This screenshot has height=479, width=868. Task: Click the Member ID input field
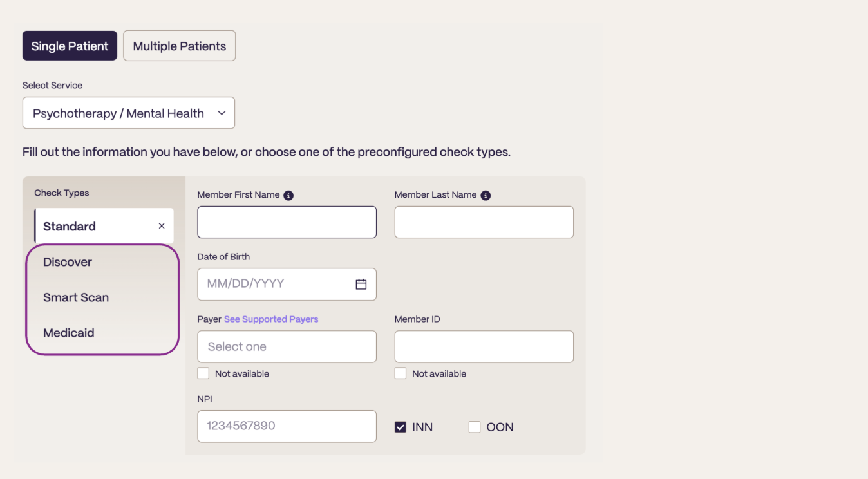(x=484, y=346)
